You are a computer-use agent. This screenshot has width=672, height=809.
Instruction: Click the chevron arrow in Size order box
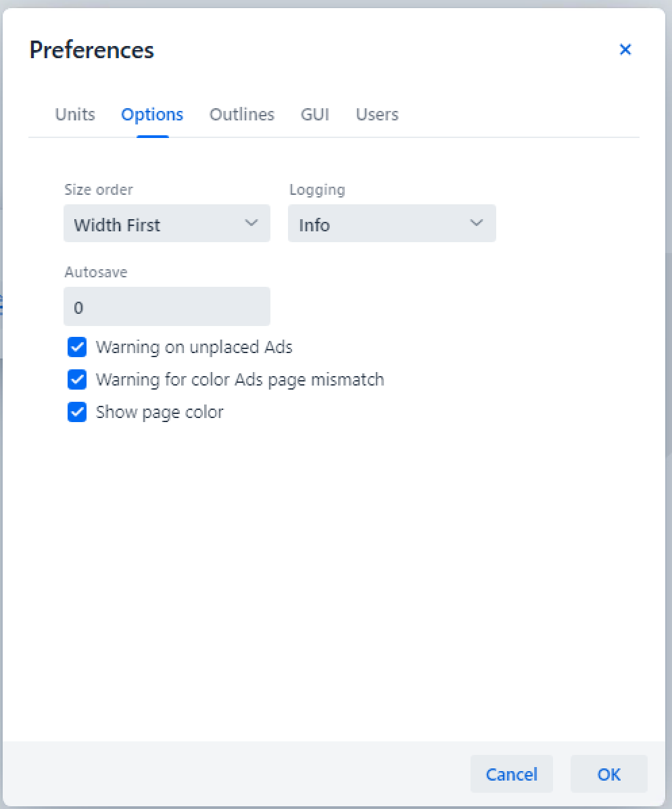[x=251, y=223]
